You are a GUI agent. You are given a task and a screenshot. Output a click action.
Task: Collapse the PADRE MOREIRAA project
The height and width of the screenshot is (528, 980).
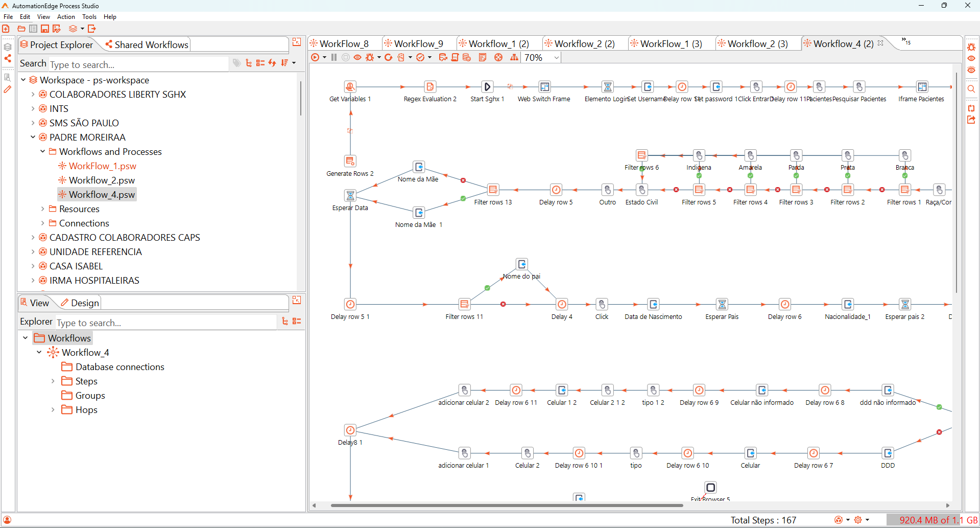point(33,137)
